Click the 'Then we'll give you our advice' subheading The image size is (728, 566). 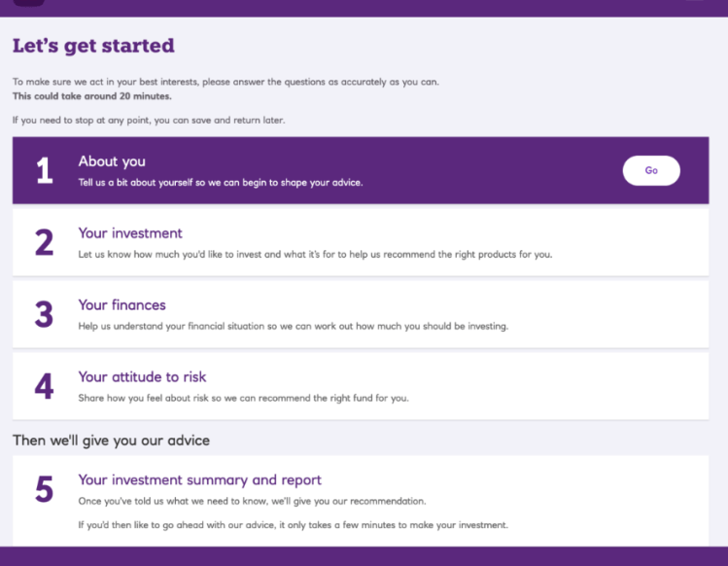click(111, 441)
